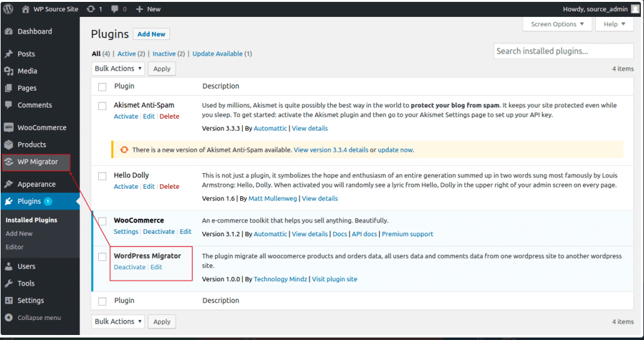The width and height of the screenshot is (644, 340).
Task: Click the source_admin avatar
Action: click(x=635, y=9)
